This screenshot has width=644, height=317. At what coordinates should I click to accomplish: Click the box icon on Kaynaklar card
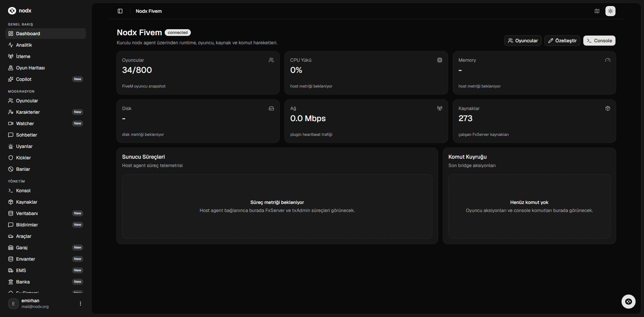(x=608, y=108)
